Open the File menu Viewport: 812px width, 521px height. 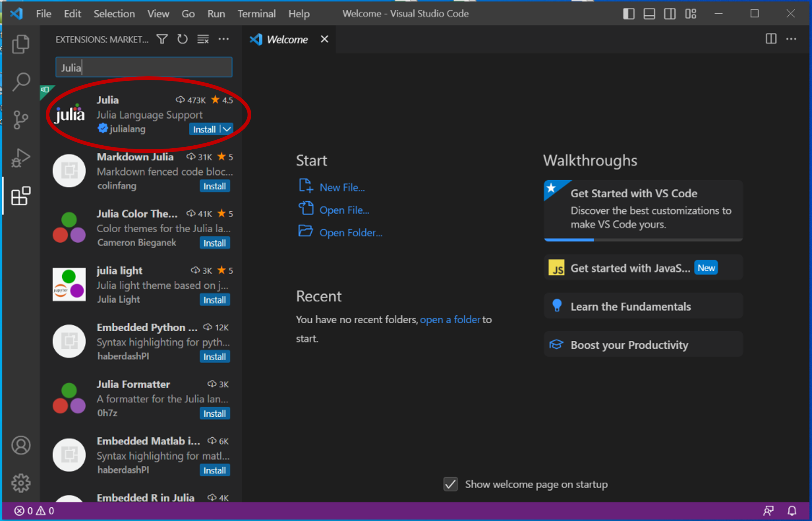[x=43, y=14]
